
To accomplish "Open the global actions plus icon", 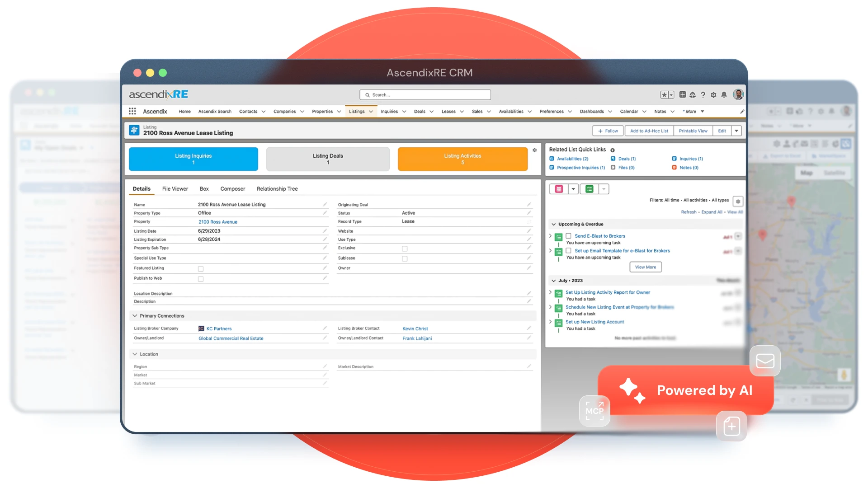I will [683, 95].
